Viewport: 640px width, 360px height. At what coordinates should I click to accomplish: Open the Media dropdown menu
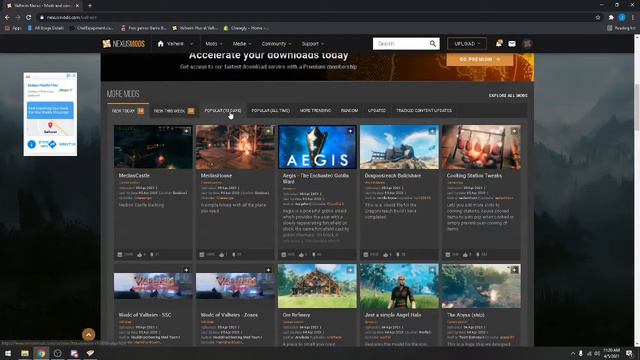[242, 44]
